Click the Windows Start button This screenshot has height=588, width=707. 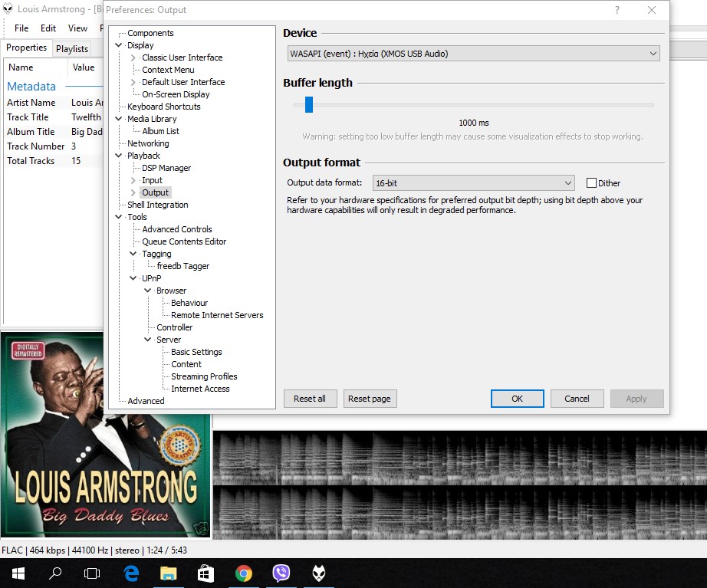(18, 573)
